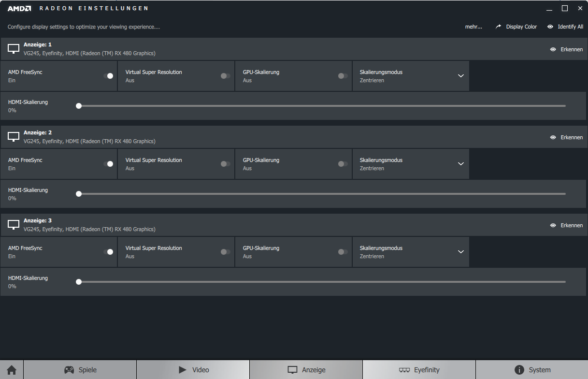Click Erkennen for Anzeige 3

[566, 225]
